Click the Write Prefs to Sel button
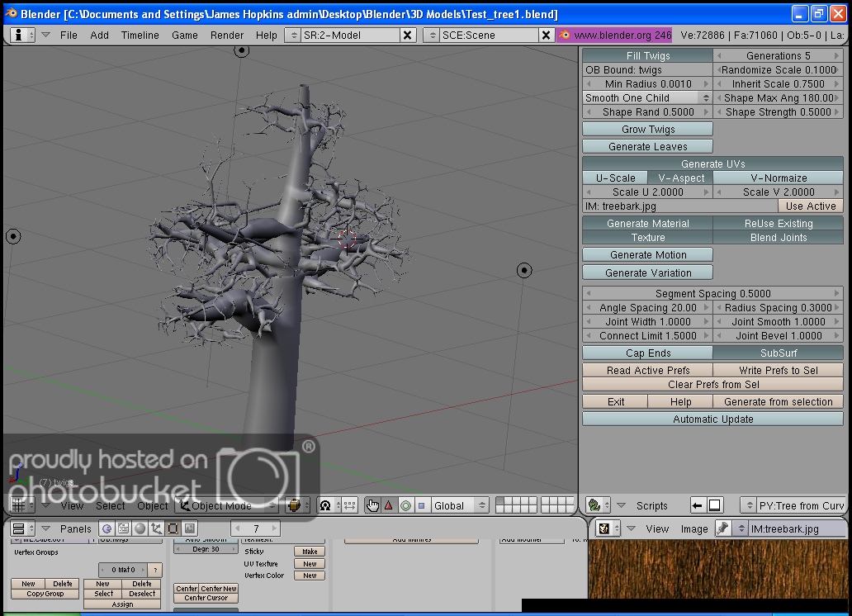 coord(778,370)
